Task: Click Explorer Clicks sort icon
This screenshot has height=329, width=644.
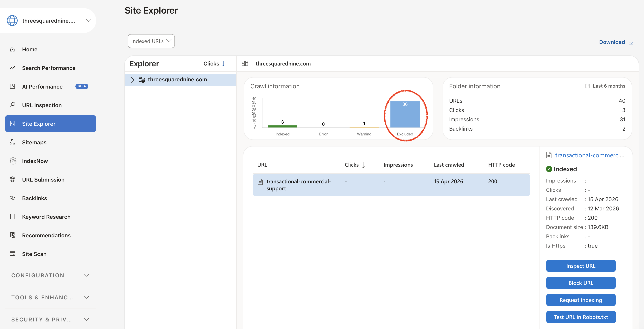Action: click(225, 63)
